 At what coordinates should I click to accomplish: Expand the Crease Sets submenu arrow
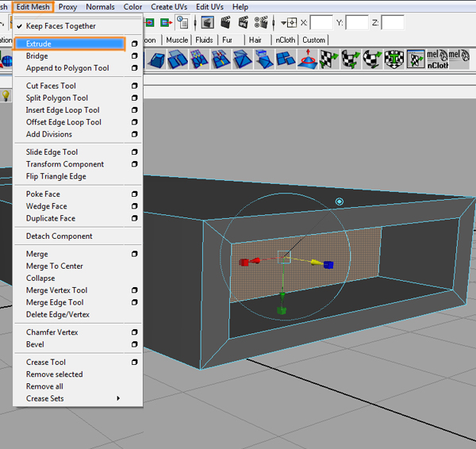pos(118,398)
